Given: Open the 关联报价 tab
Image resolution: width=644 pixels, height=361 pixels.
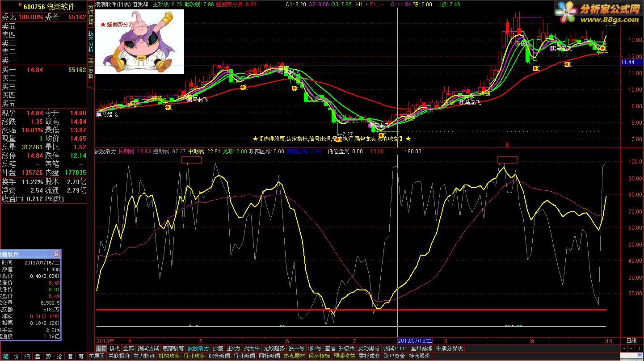Looking at the screenshot, I should [x=118, y=356].
